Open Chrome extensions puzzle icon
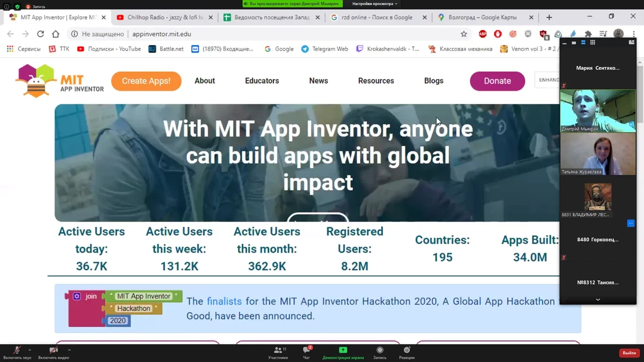The width and height of the screenshot is (644, 362). 588,34
